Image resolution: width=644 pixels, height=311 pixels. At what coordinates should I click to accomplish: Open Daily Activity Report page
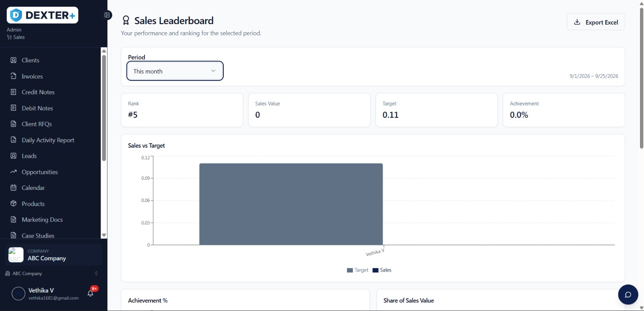[x=48, y=140]
